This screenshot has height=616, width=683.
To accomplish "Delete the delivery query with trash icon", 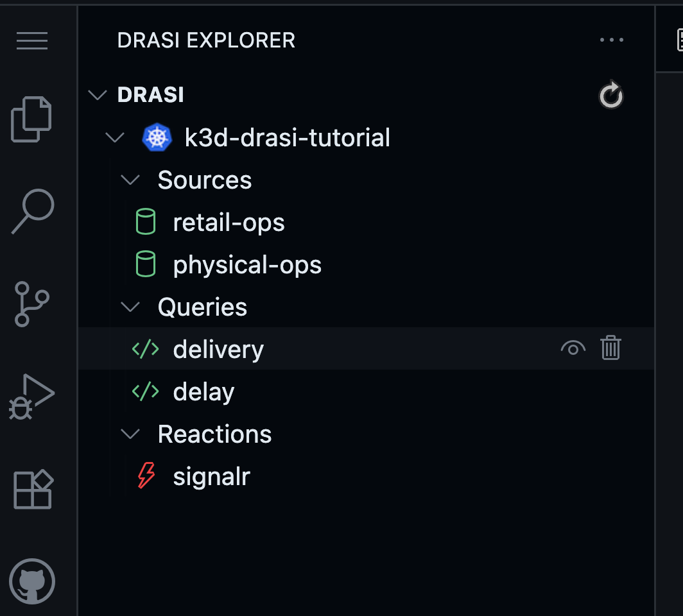I will tap(610, 348).
